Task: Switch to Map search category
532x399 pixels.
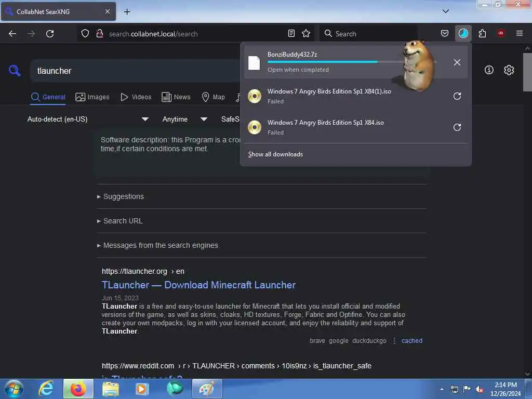Action: click(x=213, y=97)
